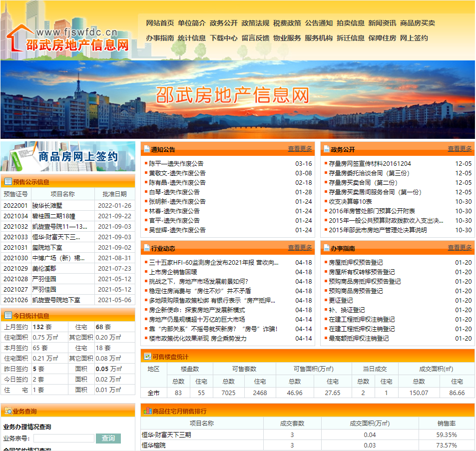Click the 商品房网上签约 banner image
This screenshot has width=476, height=451.
pyautogui.click(x=68, y=156)
